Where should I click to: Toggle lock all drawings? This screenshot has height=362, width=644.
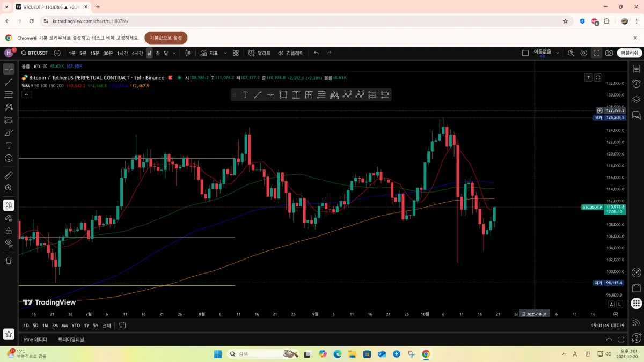pos(9,231)
